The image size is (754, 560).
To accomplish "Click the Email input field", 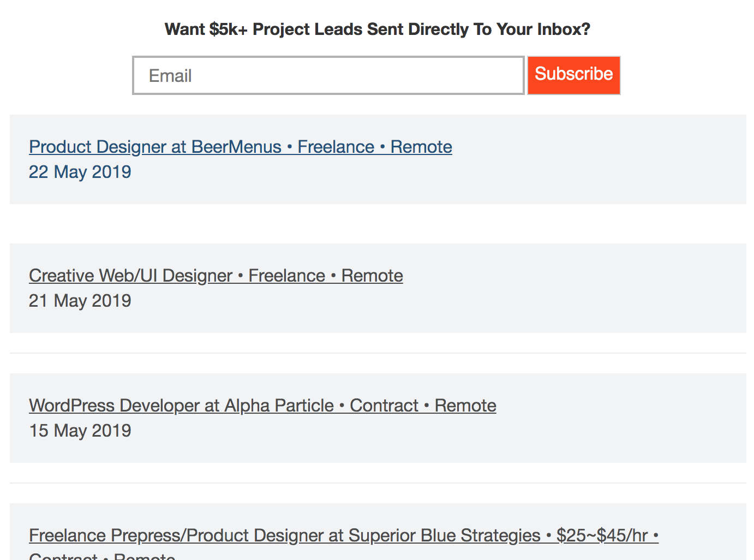I will pyautogui.click(x=328, y=75).
